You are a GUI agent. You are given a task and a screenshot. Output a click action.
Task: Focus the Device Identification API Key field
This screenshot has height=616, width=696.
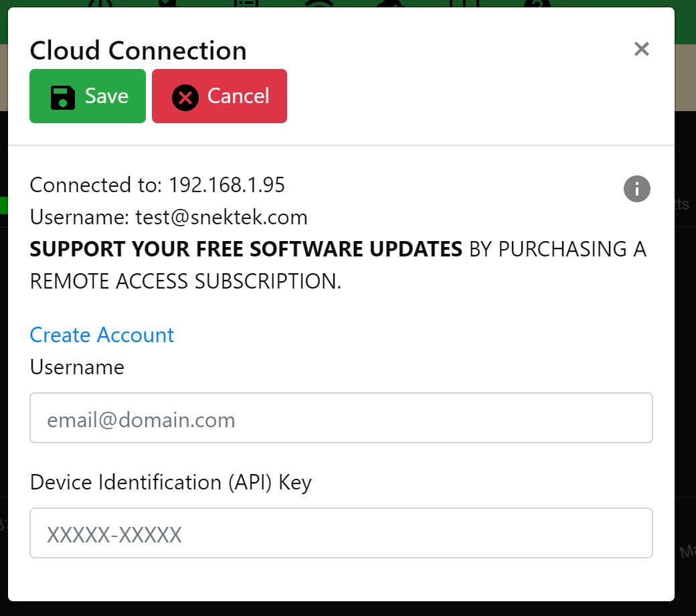point(341,533)
